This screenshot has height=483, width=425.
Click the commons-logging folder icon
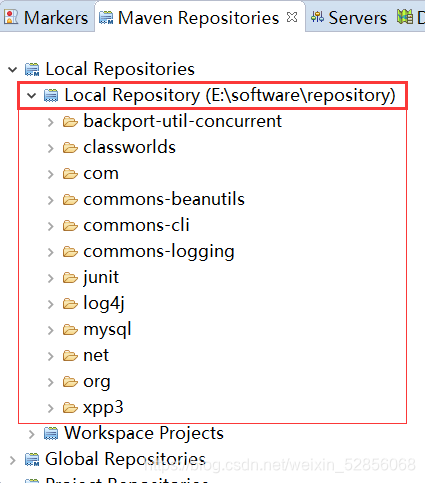pyautogui.click(x=70, y=252)
